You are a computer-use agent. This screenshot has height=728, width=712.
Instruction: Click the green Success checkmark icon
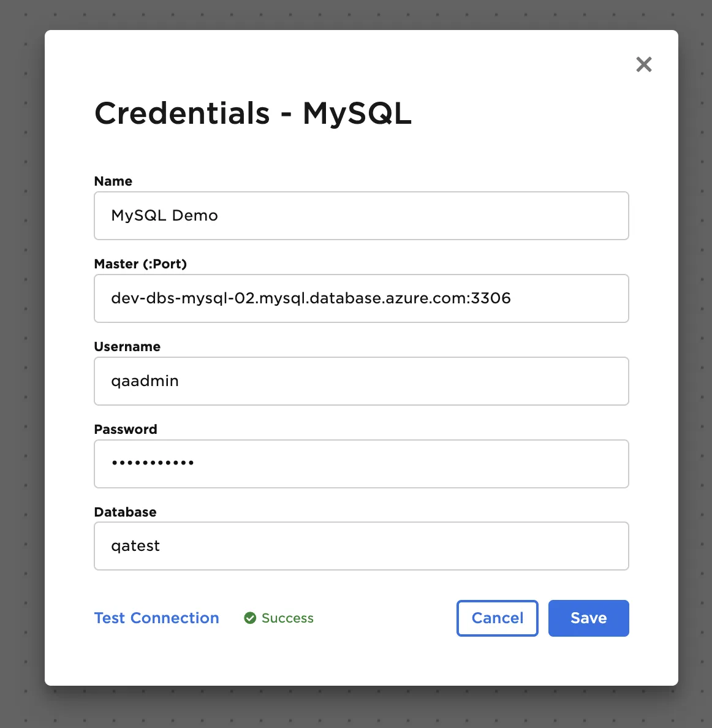pyautogui.click(x=250, y=618)
